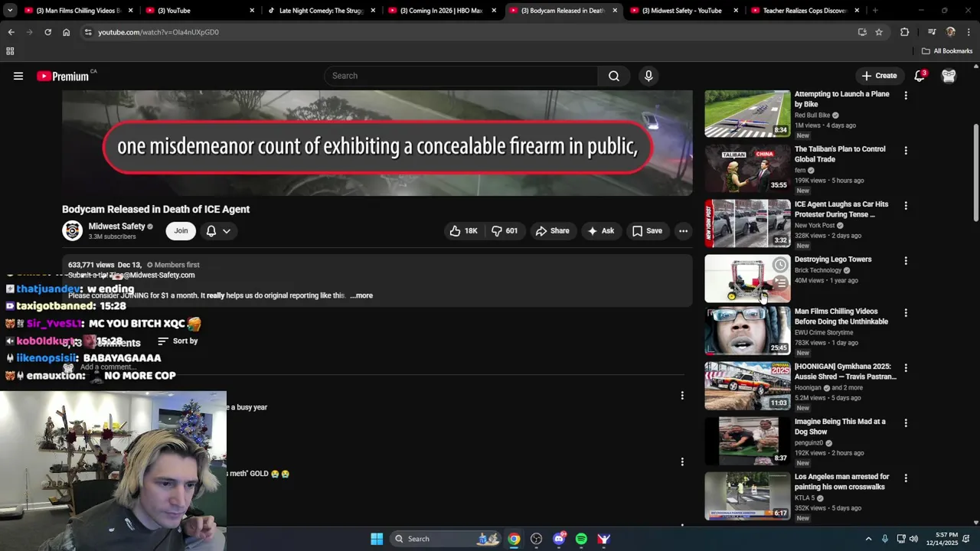Open Attempting to Launch a Plane thumbnail
Image resolution: width=980 pixels, height=551 pixels.
point(747,113)
